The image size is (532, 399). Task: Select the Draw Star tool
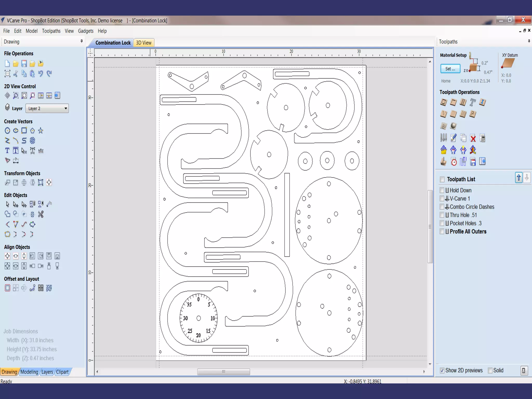pyautogui.click(x=41, y=131)
